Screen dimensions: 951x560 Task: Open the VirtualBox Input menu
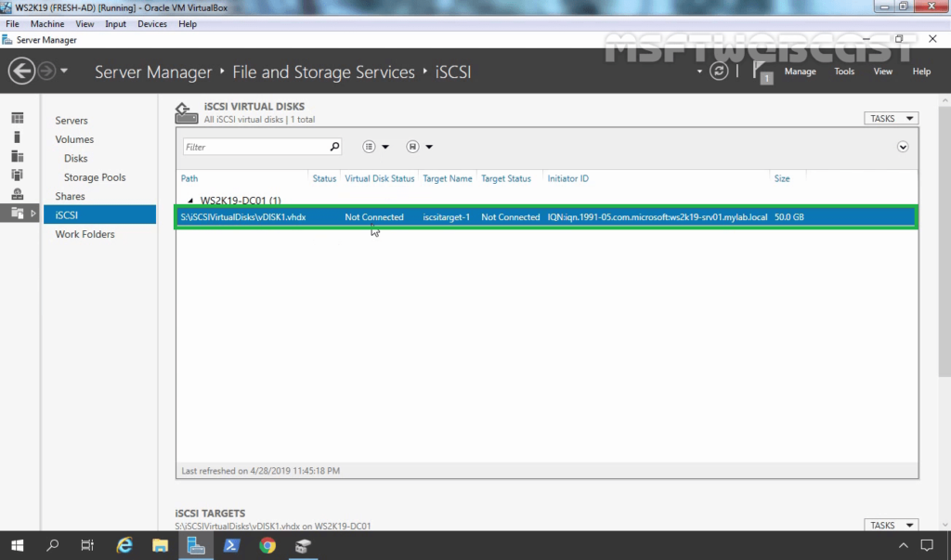pyautogui.click(x=115, y=23)
